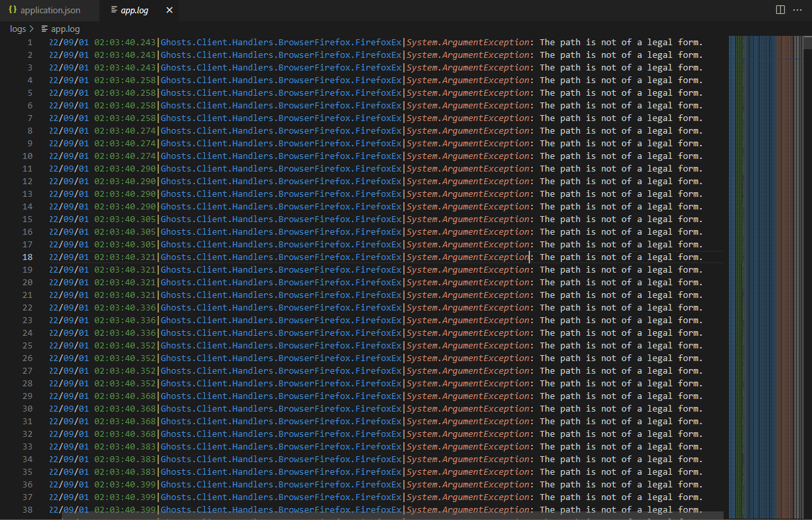812x520 pixels.
Task: Click message 'The path is not' on line 13
Action: [x=578, y=194]
